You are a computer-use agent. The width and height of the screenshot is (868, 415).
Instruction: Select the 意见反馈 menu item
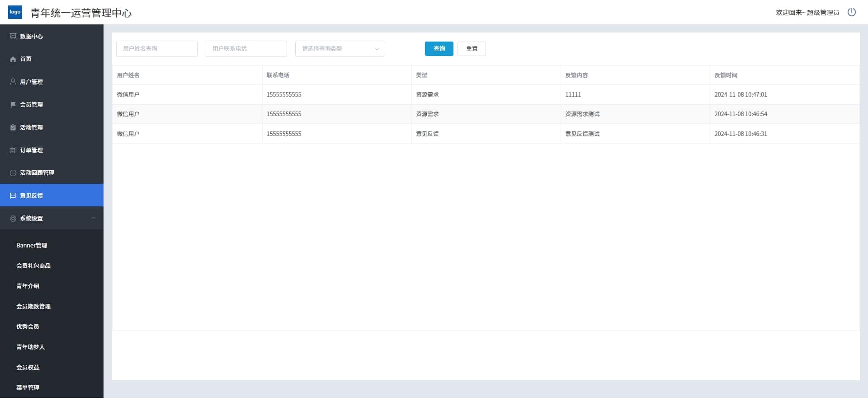(52, 196)
